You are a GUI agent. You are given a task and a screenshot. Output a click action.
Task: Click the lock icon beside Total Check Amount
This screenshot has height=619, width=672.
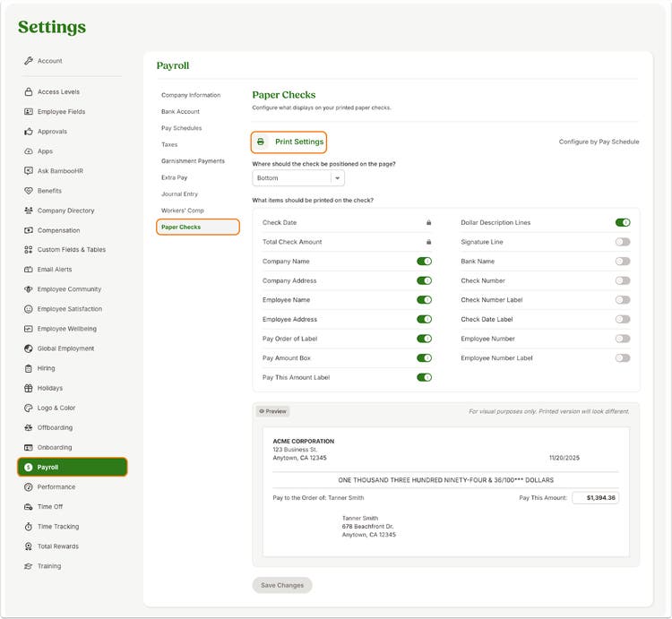(428, 242)
